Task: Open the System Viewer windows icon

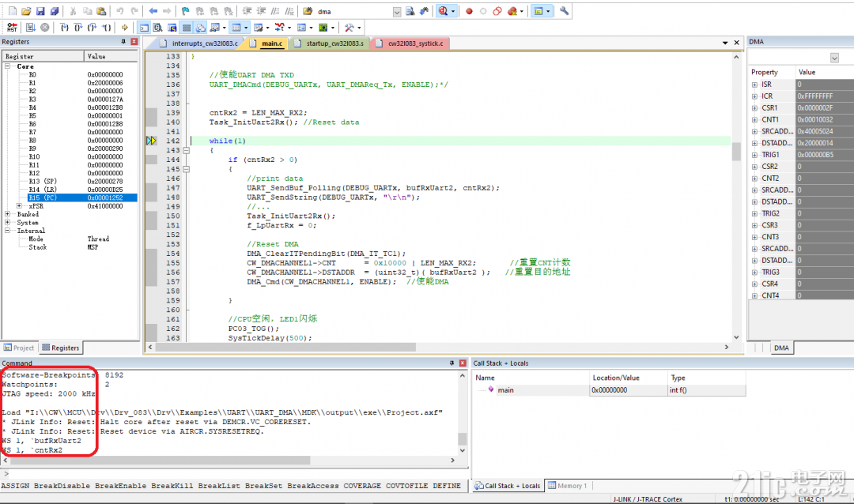Action: [323, 27]
